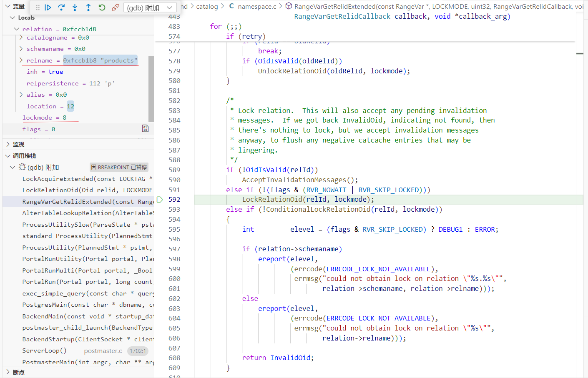This screenshot has height=378, width=588.
Task: Collapse the relation variable tree
Action: 17,29
